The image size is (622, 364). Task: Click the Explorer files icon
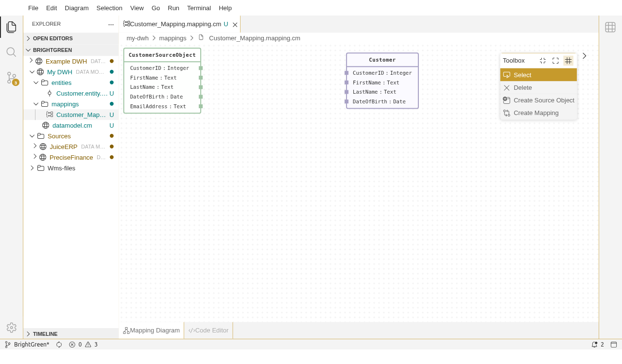coord(11,27)
